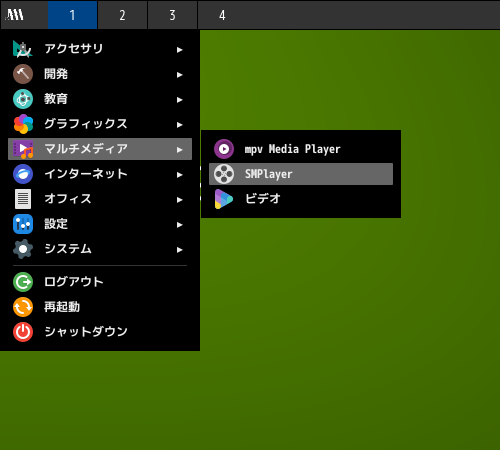Click the SMPlayer film reel icon
The image size is (500, 450).
224,174
